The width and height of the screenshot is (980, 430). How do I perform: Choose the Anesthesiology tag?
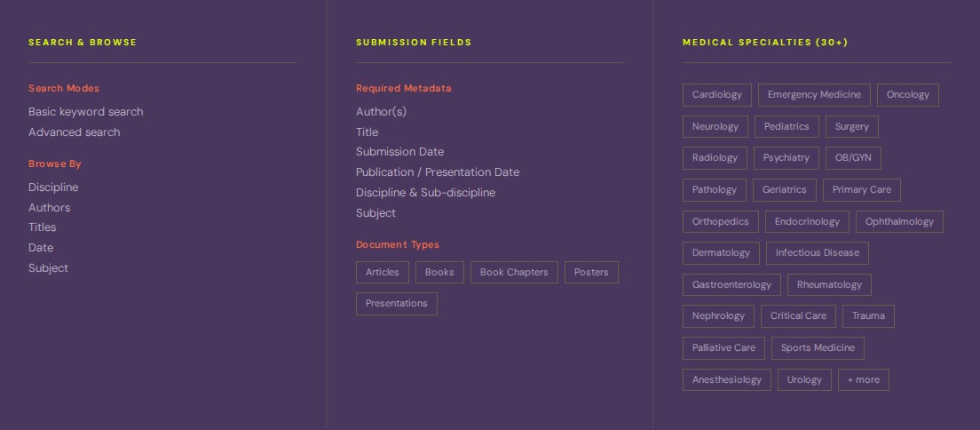pyautogui.click(x=726, y=380)
